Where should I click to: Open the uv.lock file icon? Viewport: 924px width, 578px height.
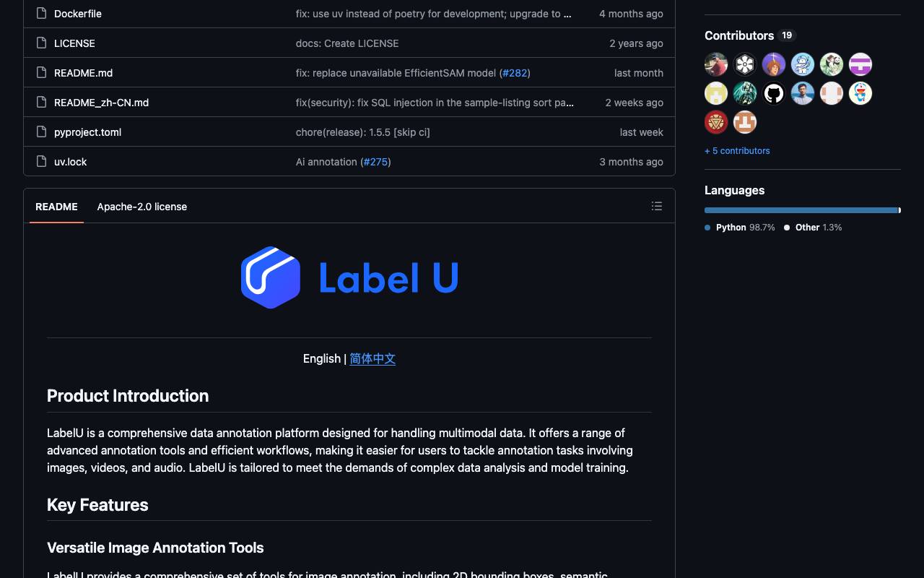tap(41, 162)
